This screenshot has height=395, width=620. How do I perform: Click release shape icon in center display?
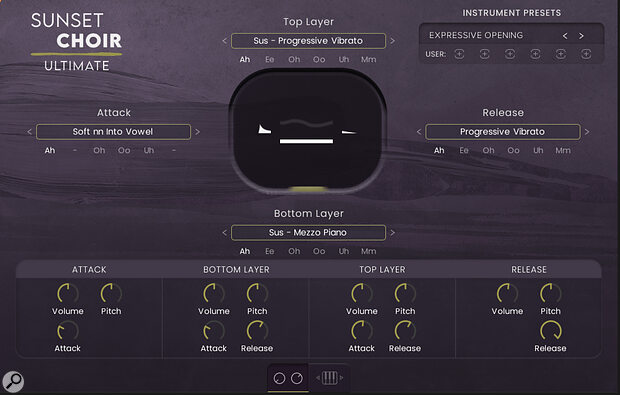point(349,132)
